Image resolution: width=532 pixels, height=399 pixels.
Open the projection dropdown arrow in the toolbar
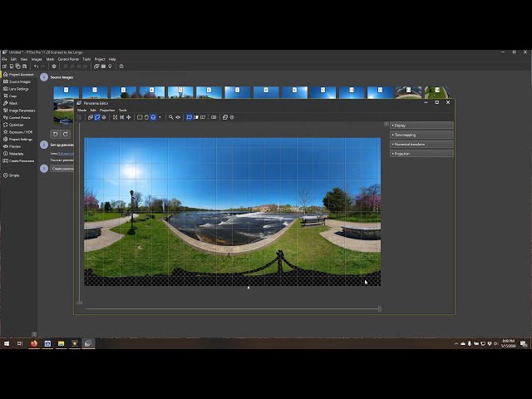160,117
